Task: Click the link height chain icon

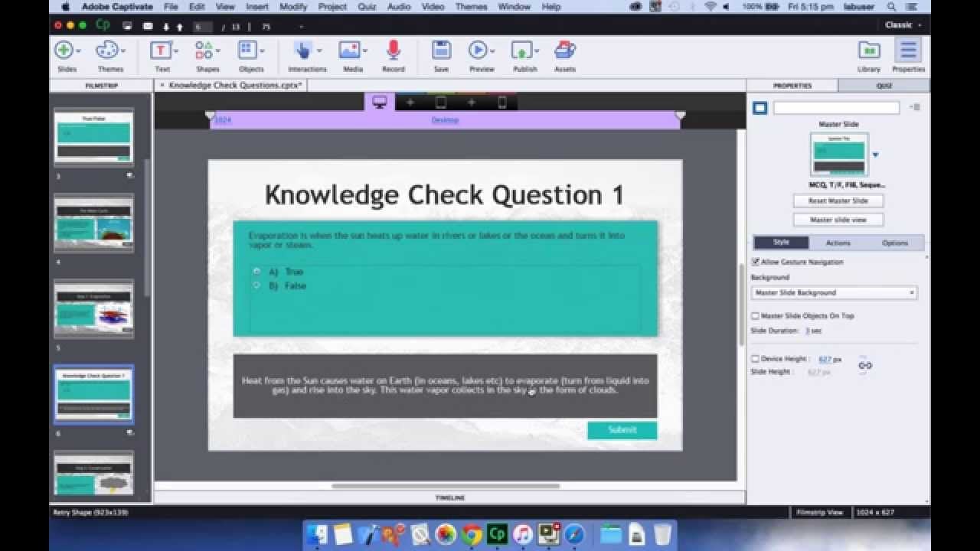Action: pos(865,365)
